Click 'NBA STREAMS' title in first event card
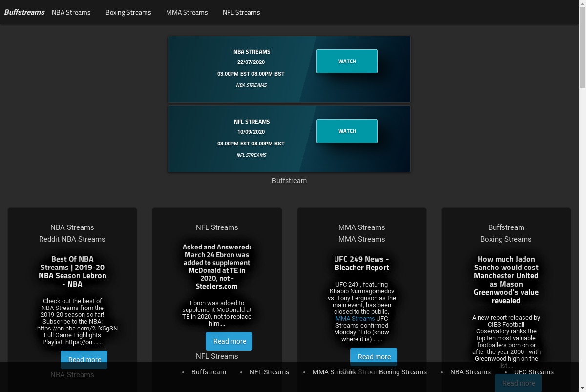This screenshot has width=586, height=392. tap(251, 51)
